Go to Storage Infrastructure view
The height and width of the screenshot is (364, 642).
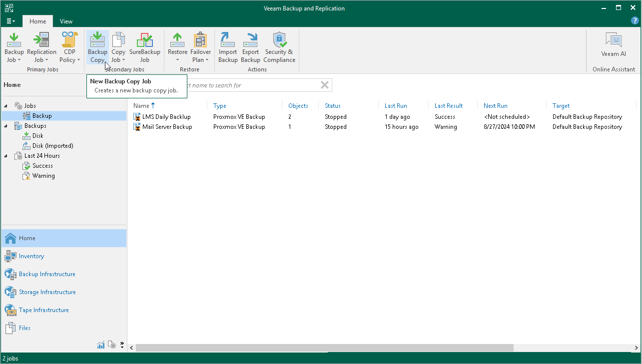click(64, 292)
